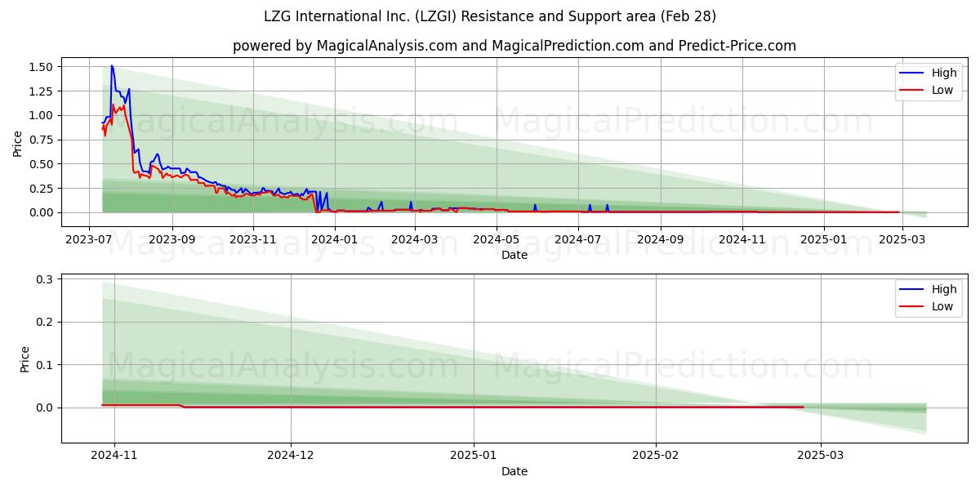Click the '2024-11' tick on top chart
Image resolution: width=980 pixels, height=490 pixels.
click(x=742, y=240)
